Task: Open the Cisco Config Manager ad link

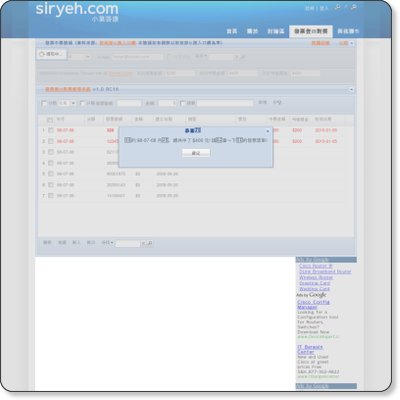Action: point(313,305)
